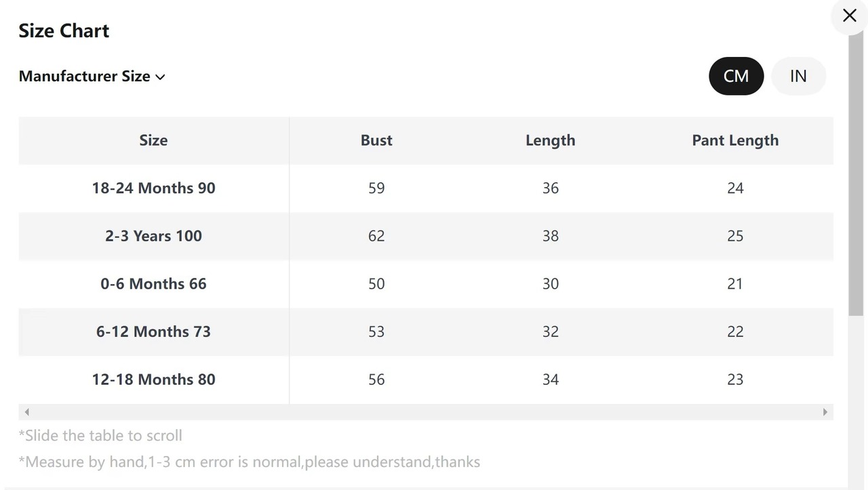Click the chevron beside Manufacturer Size
Viewport: 868px width, 490px height.
160,77
